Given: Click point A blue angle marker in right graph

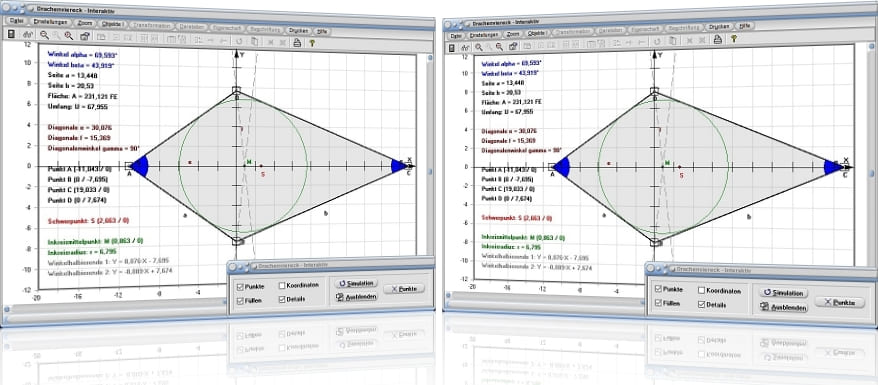Looking at the screenshot, I should 562,167.
